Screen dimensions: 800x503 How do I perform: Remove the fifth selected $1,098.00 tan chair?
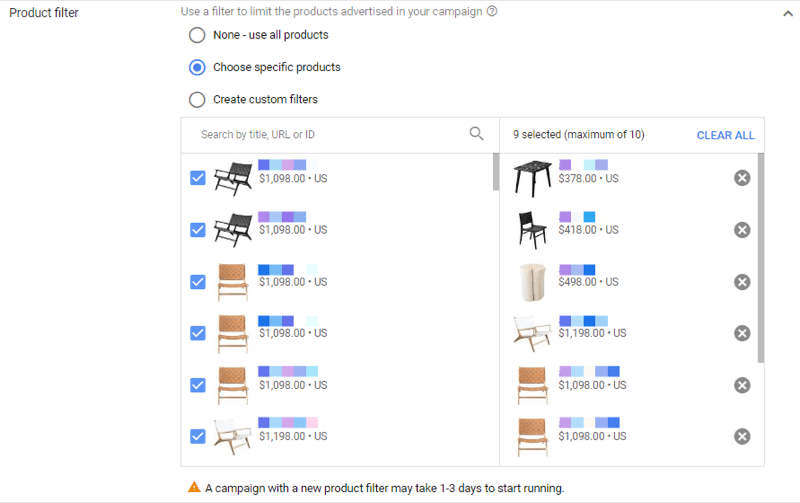coord(742,385)
